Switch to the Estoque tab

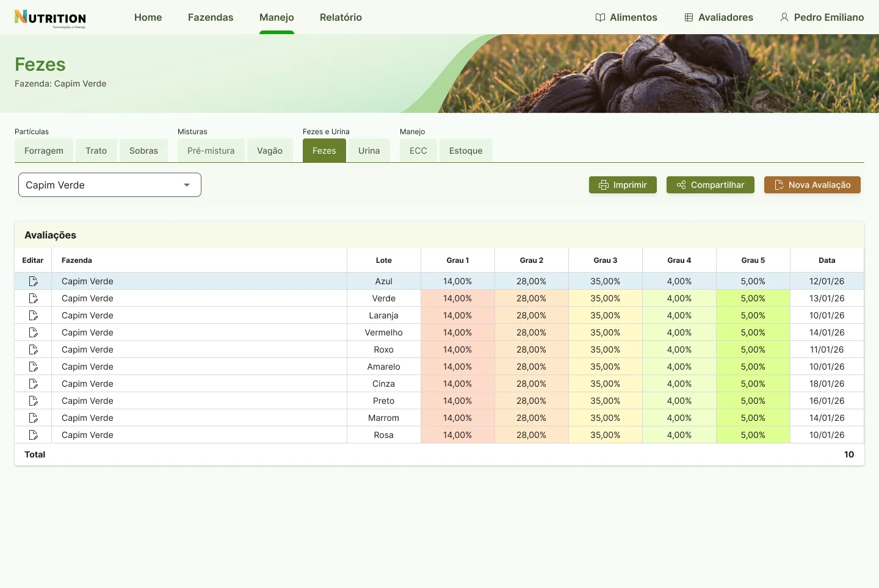point(466,151)
